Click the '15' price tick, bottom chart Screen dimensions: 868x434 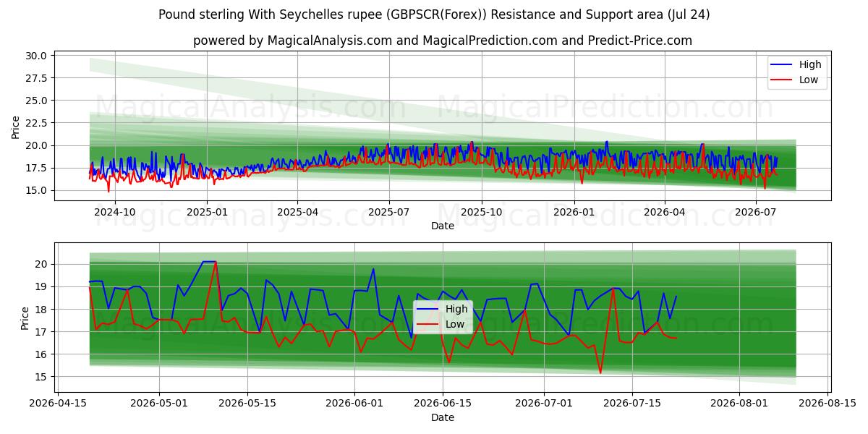click(42, 377)
